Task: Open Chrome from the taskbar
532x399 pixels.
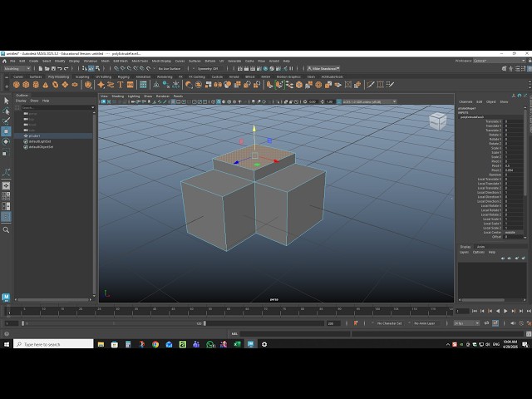Action: point(155,344)
